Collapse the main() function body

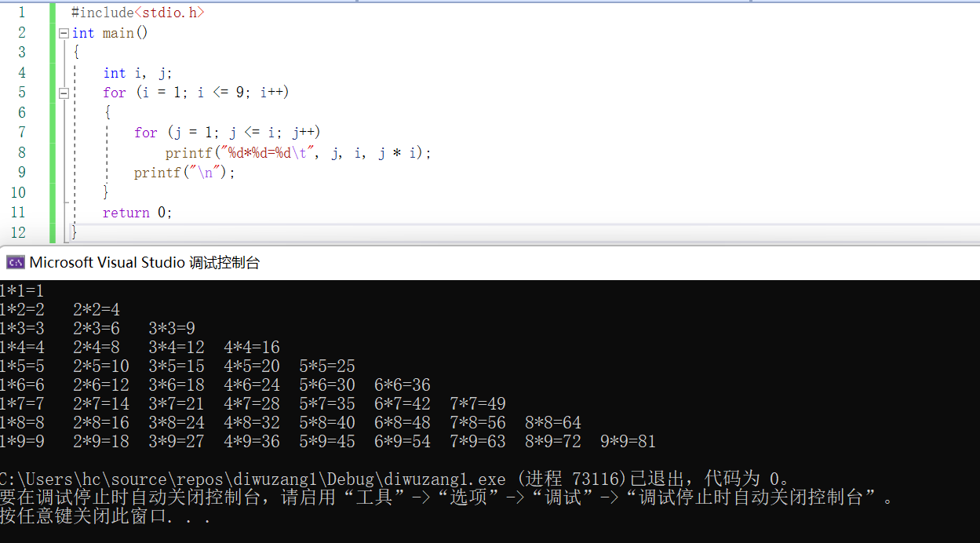point(62,32)
